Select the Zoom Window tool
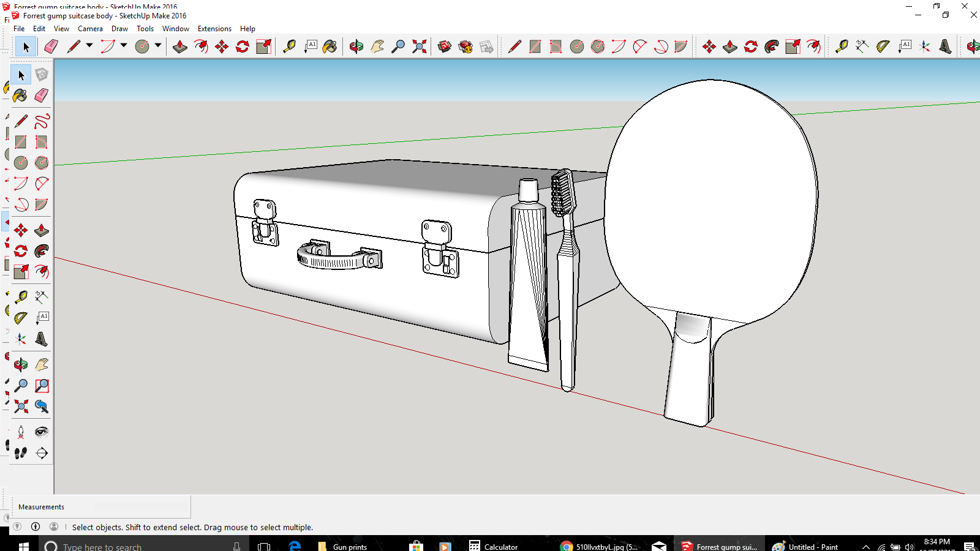980x551 pixels. [42, 386]
